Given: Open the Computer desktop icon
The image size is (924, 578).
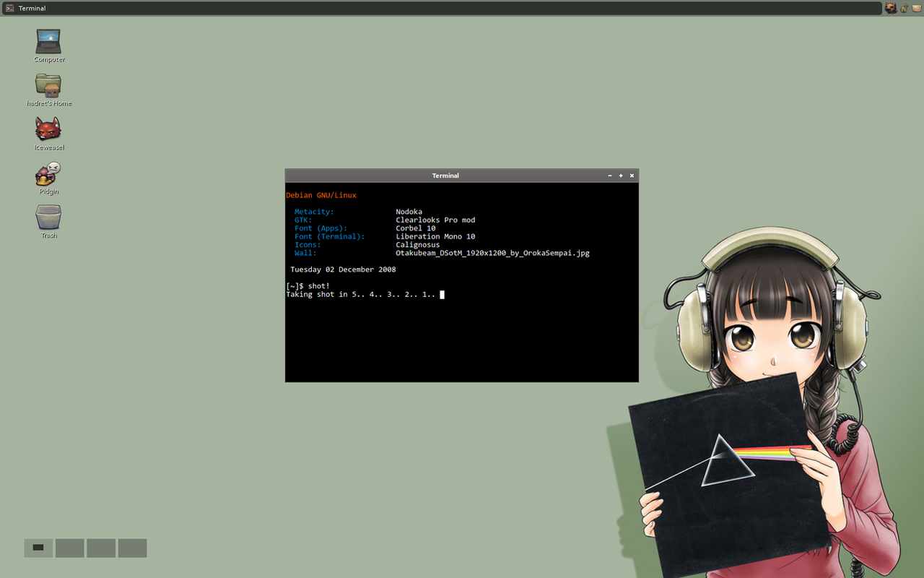Looking at the screenshot, I should pyautogui.click(x=48, y=42).
